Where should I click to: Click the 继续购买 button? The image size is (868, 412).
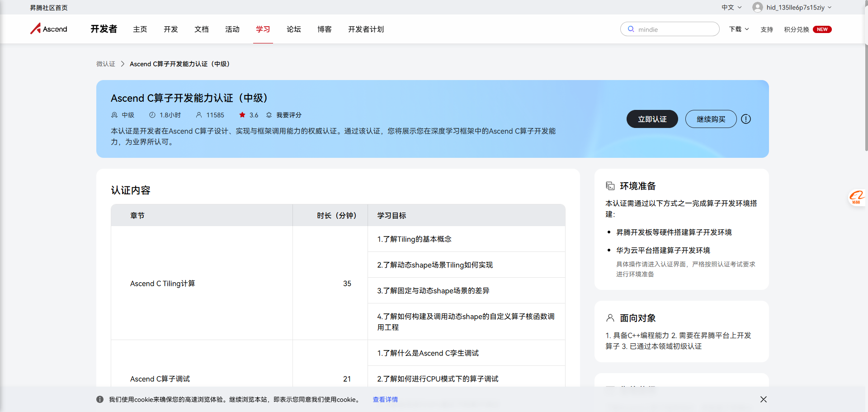711,119
